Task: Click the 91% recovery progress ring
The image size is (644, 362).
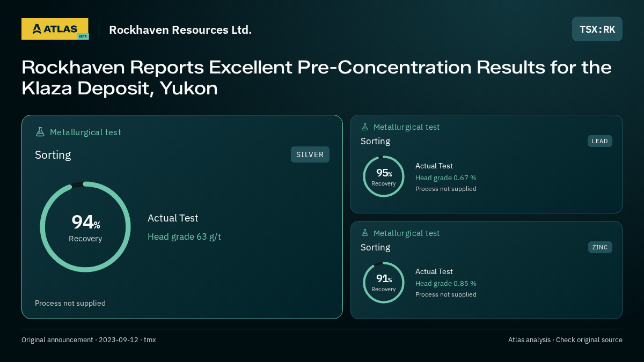Action: pyautogui.click(x=384, y=283)
